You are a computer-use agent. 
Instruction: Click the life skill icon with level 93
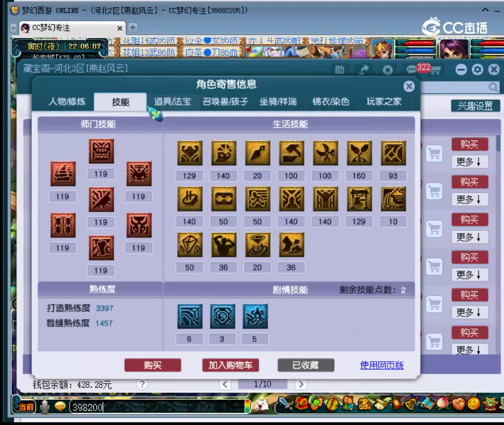[x=393, y=153]
